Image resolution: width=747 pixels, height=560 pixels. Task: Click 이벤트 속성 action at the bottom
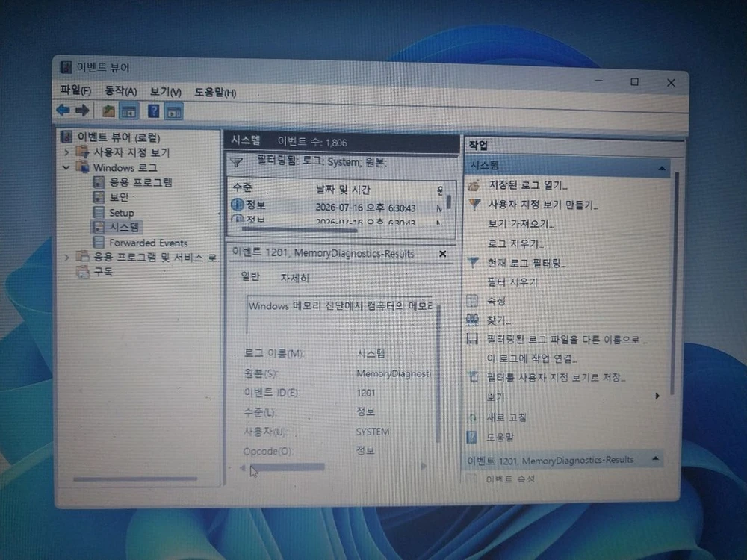tap(510, 479)
